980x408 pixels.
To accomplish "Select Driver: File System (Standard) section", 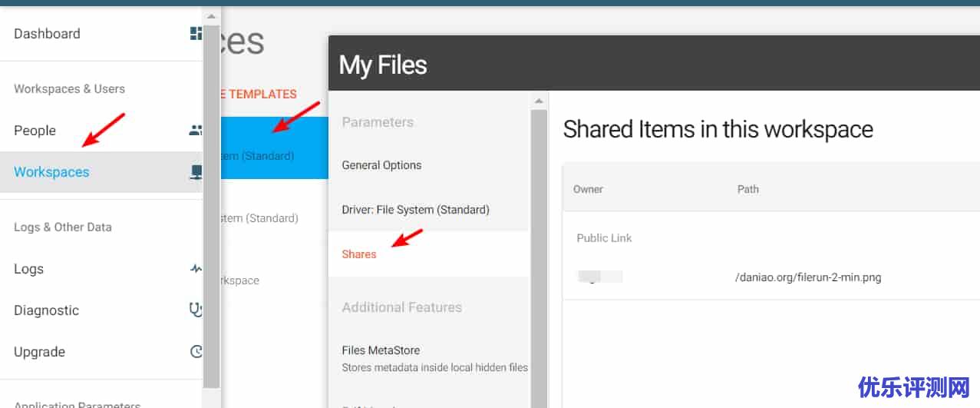I will (x=415, y=210).
